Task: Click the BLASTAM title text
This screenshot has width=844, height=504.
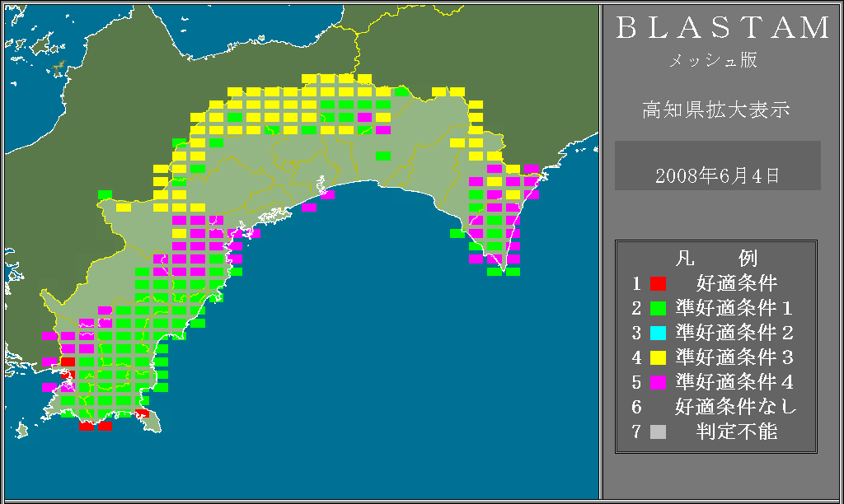Action: (x=723, y=27)
